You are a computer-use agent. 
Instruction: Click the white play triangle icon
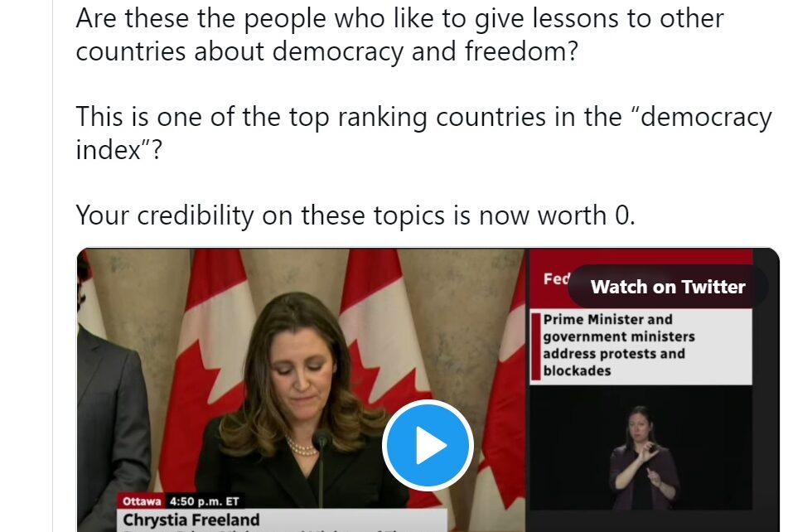(431, 445)
